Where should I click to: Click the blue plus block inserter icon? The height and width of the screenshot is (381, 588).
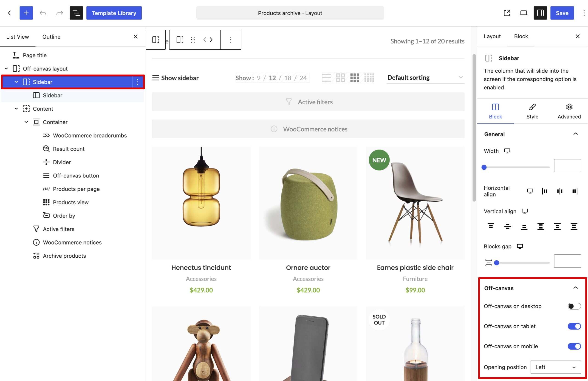point(26,13)
